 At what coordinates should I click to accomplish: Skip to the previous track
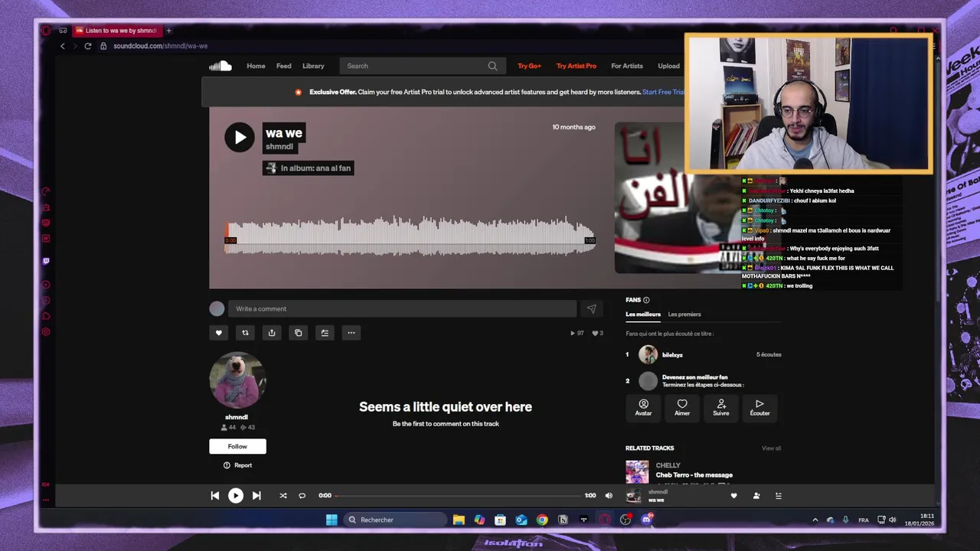click(x=214, y=496)
